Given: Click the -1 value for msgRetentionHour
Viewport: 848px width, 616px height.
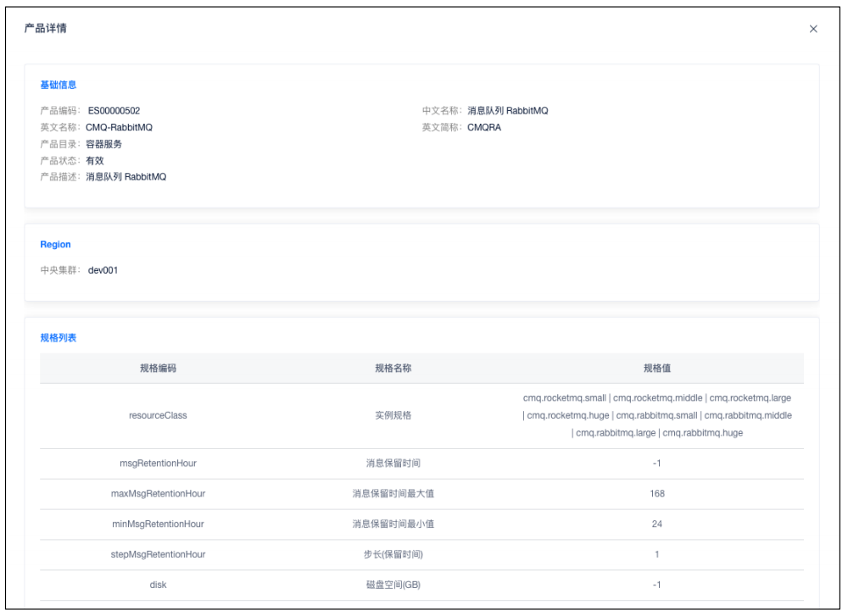Looking at the screenshot, I should coord(657,463).
